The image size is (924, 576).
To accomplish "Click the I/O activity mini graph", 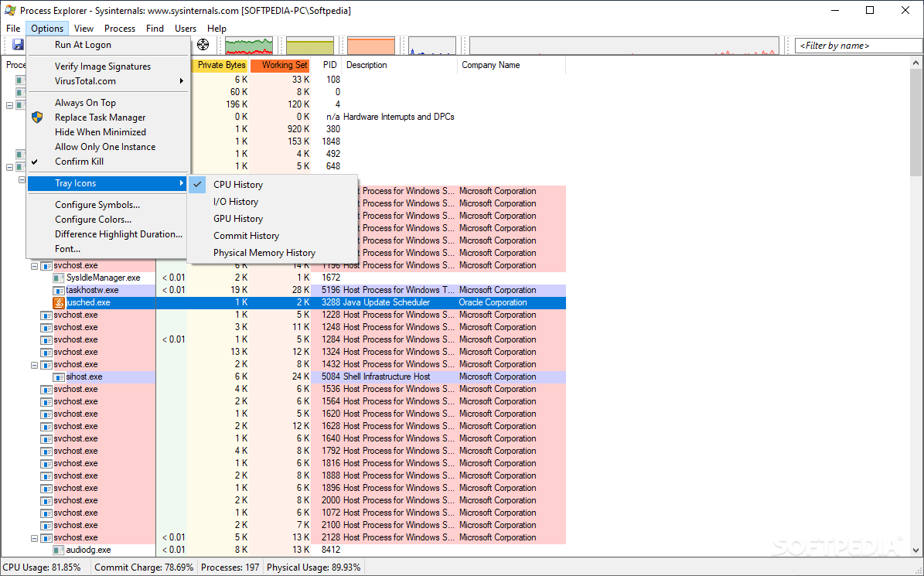I will coord(431,44).
